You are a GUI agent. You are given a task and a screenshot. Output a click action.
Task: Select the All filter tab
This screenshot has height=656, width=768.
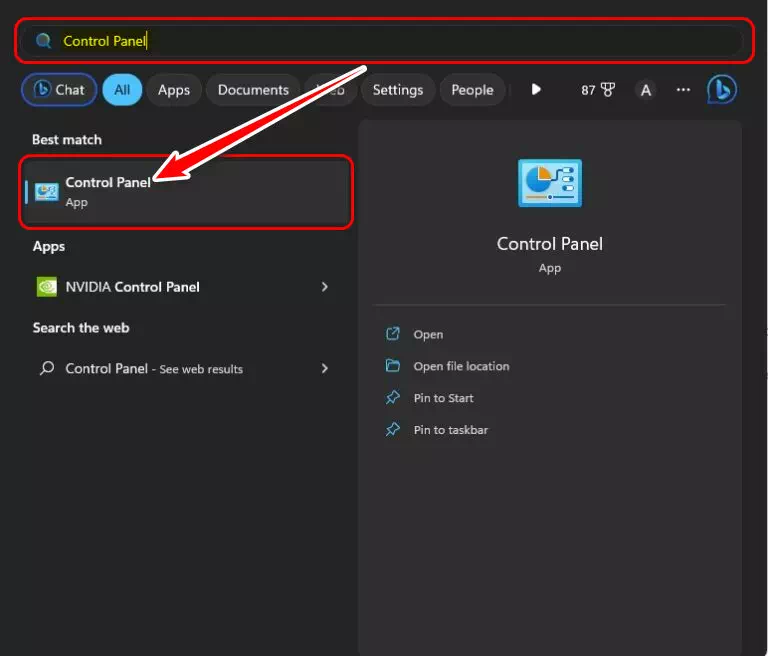(122, 90)
